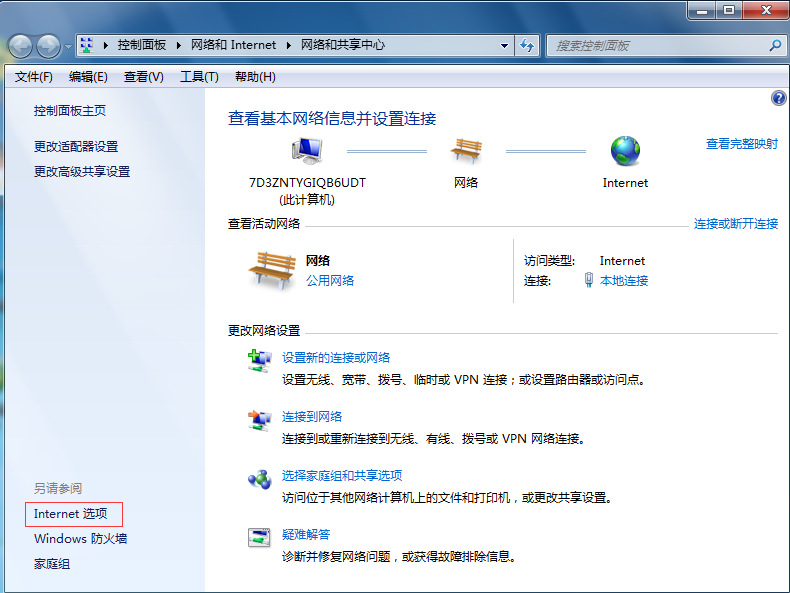Open the Internet 选项 link
Image resolution: width=790 pixels, height=593 pixels.
coord(71,514)
